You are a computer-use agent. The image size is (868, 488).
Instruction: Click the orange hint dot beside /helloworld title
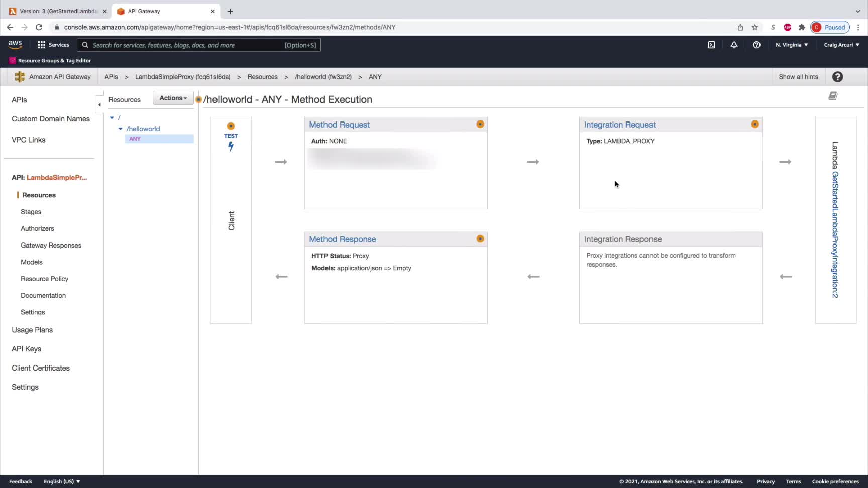pos(199,99)
